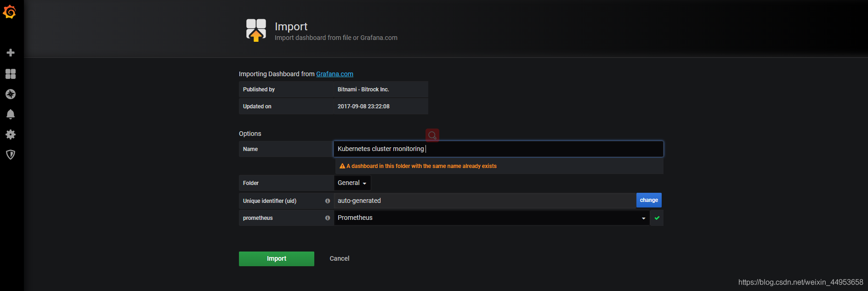Click the Cancel link
Screen dimensions: 868x291
340,259
